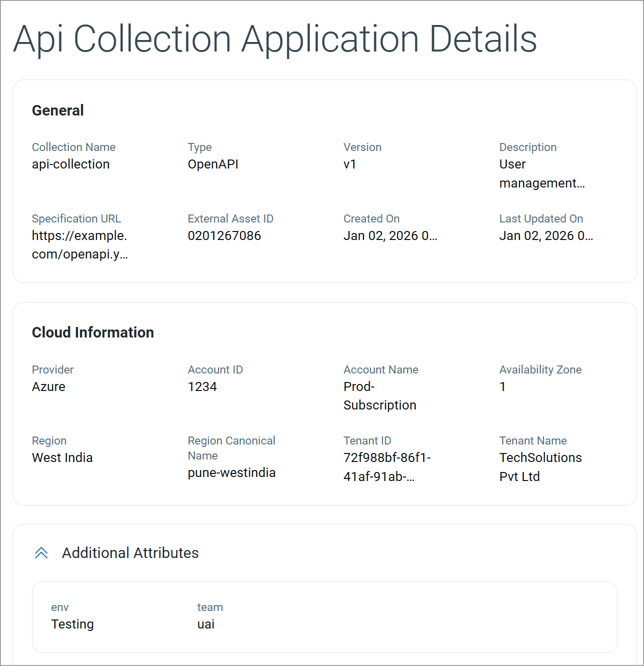Collapse the Additional Attributes section chevron
This screenshot has height=666, width=644.
point(41,552)
